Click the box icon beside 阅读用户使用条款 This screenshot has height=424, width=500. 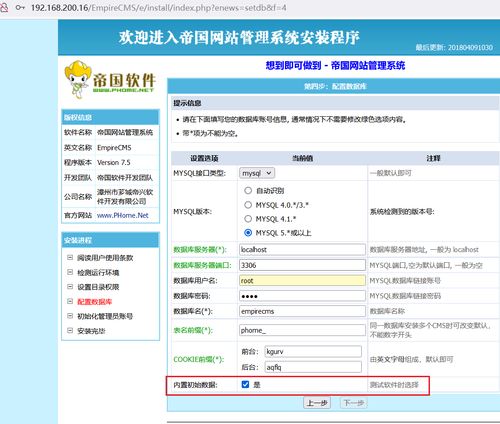(x=70, y=257)
